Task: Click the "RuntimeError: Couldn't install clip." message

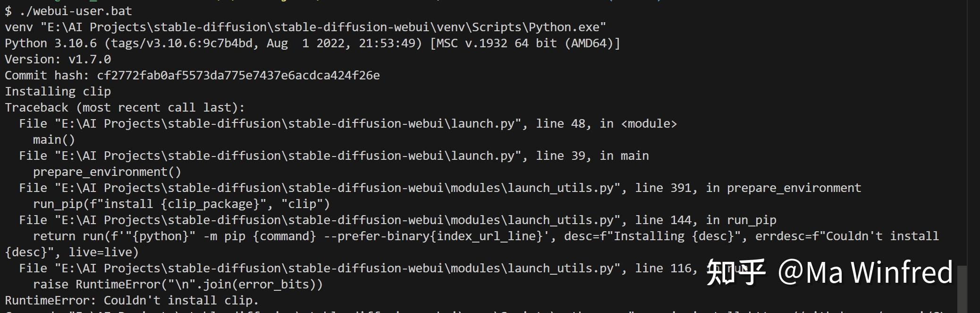Action: click(132, 301)
